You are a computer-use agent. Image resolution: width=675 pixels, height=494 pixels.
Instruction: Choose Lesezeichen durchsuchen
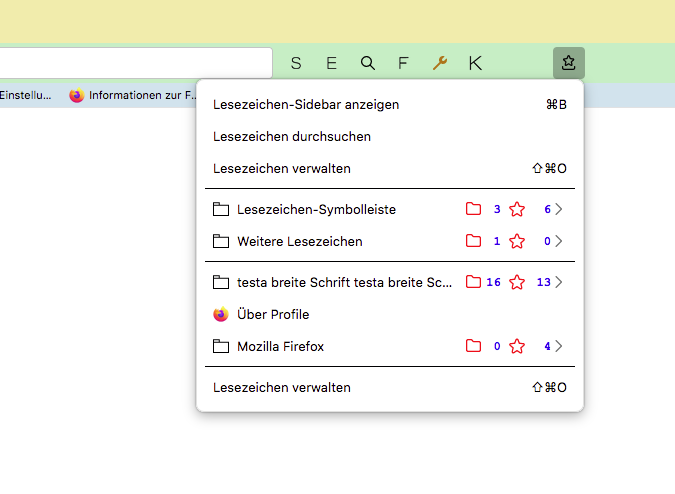tap(292, 136)
